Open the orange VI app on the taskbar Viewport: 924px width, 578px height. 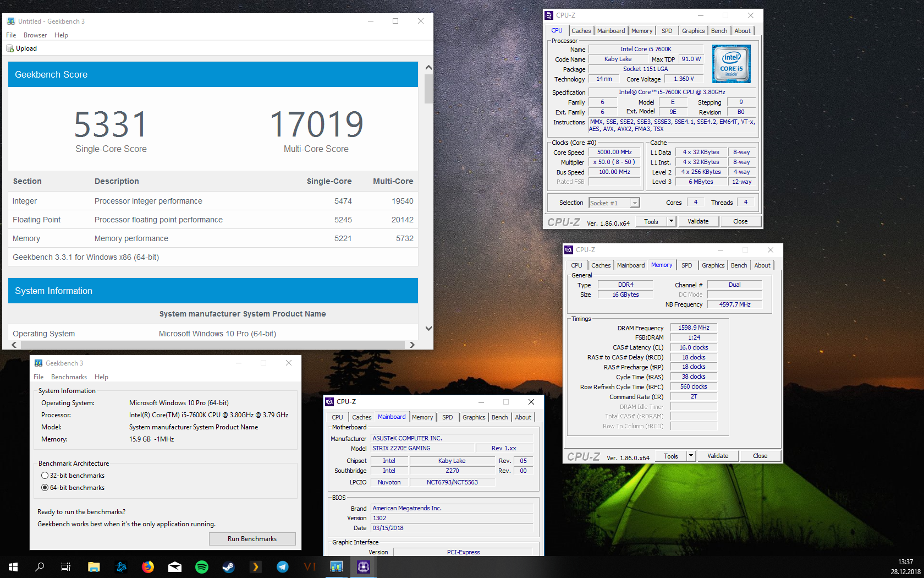[310, 566]
